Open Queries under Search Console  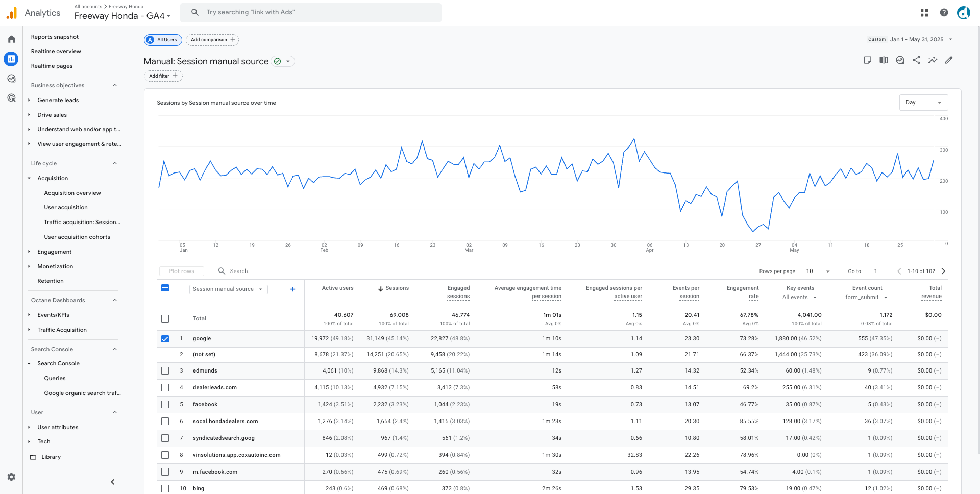[55, 378]
